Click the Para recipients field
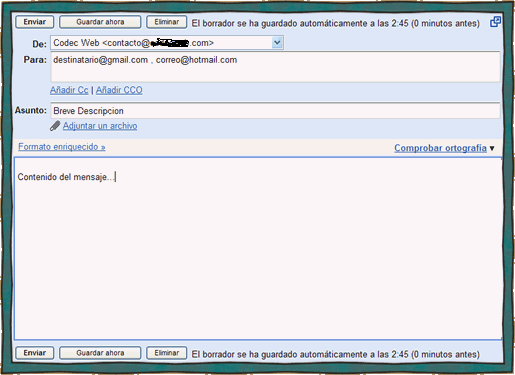Viewport: 515px width, 375px height. pyautogui.click(x=275, y=67)
